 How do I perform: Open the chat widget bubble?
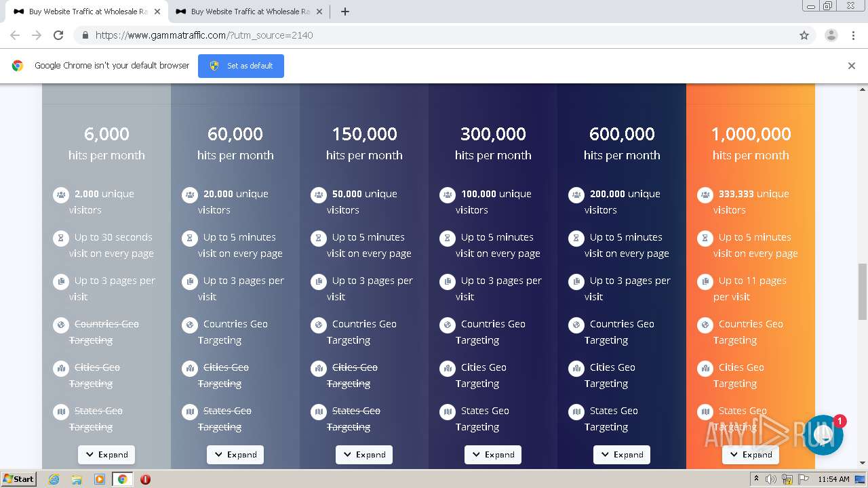823,435
